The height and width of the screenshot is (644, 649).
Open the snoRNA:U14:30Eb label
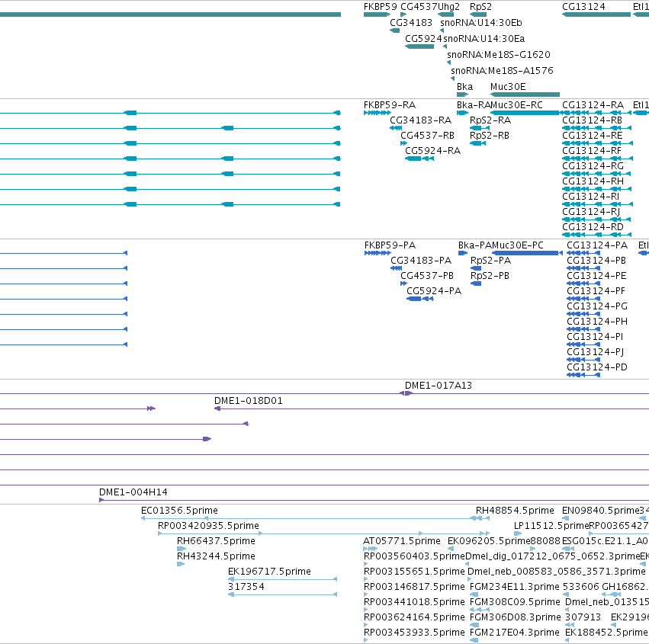coord(481,22)
